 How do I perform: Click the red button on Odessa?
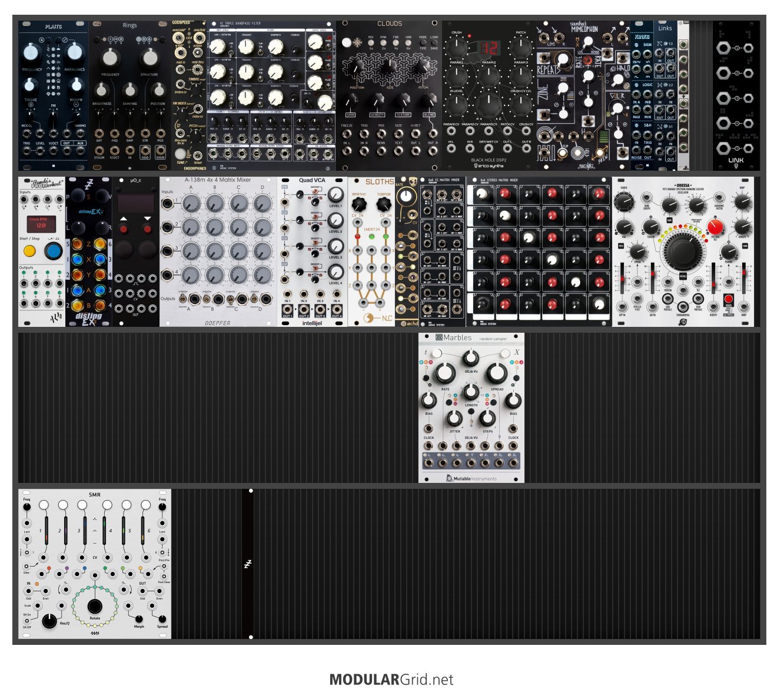(728, 299)
